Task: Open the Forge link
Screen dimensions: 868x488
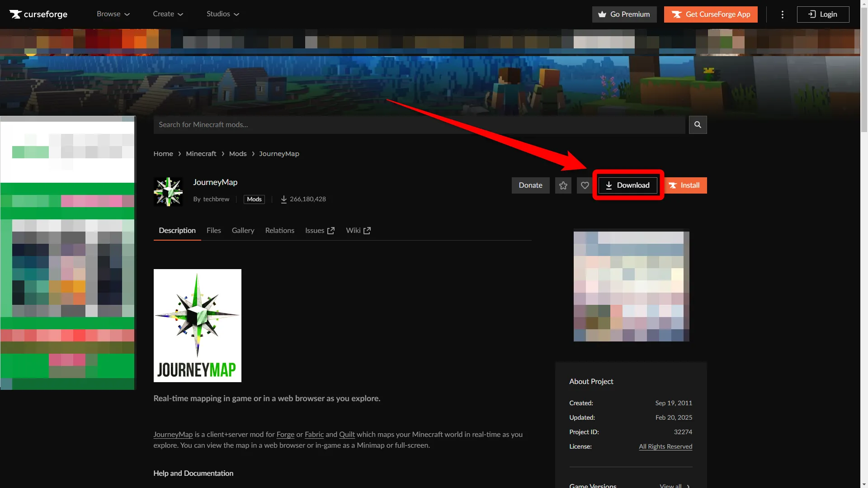Action: (285, 435)
